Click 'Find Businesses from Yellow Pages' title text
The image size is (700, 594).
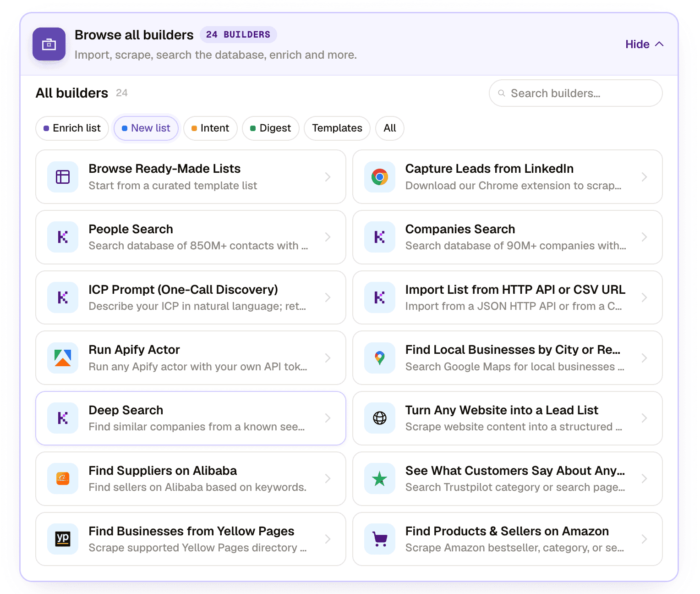pos(191,531)
